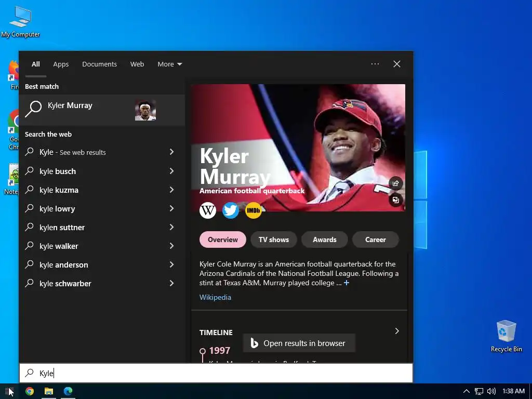This screenshot has width=532, height=399.
Task: Click Open results in browser button
Action: pos(299,343)
